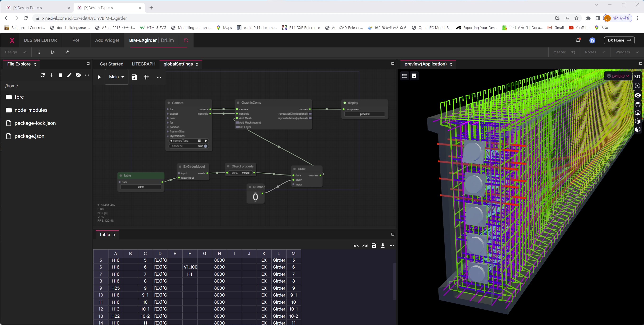The width and height of the screenshot is (644, 325).
Task: Delete selected file with trash icon
Action: pos(60,75)
